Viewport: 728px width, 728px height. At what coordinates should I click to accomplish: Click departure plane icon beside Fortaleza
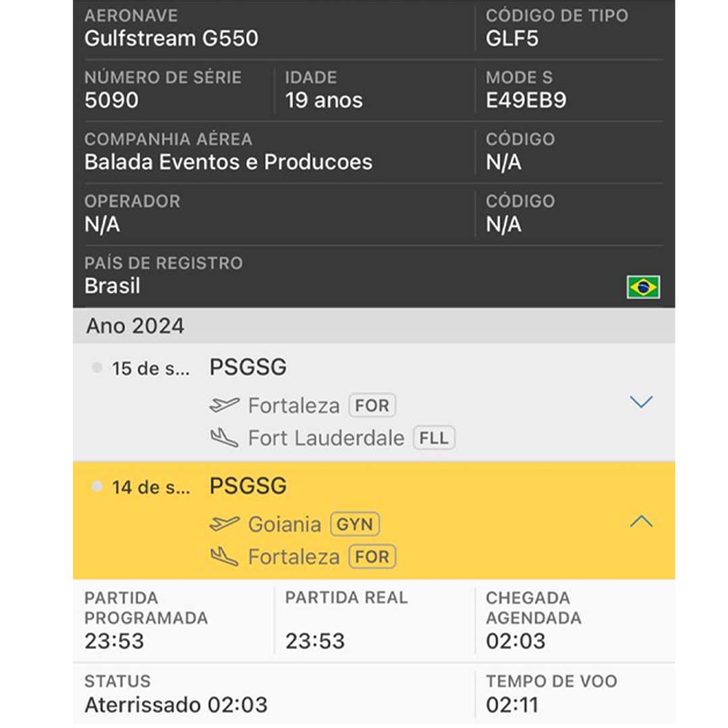coord(224,405)
